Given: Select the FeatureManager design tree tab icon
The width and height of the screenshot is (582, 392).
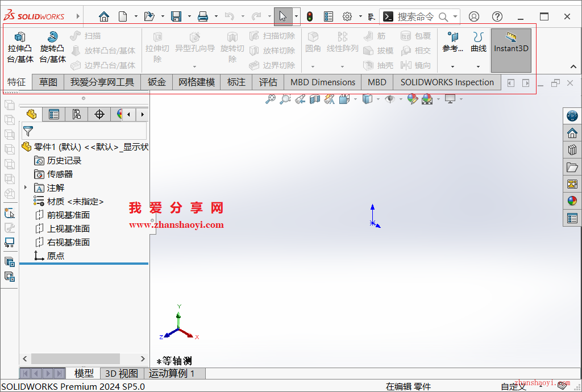Looking at the screenshot, I should pyautogui.click(x=32, y=114).
